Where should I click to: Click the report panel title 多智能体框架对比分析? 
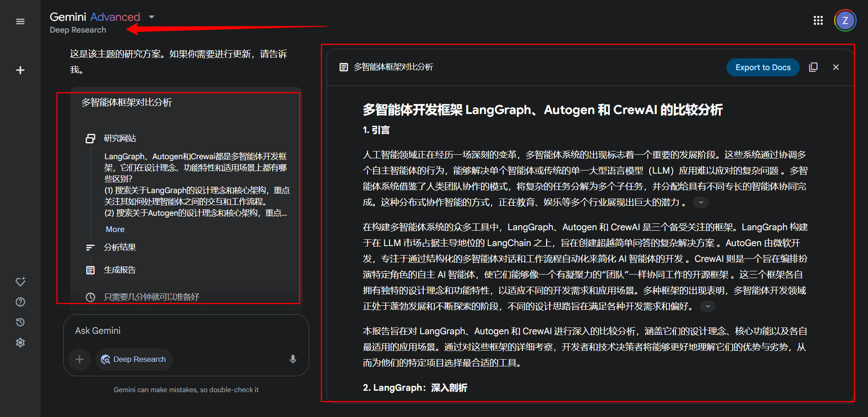[x=393, y=67]
